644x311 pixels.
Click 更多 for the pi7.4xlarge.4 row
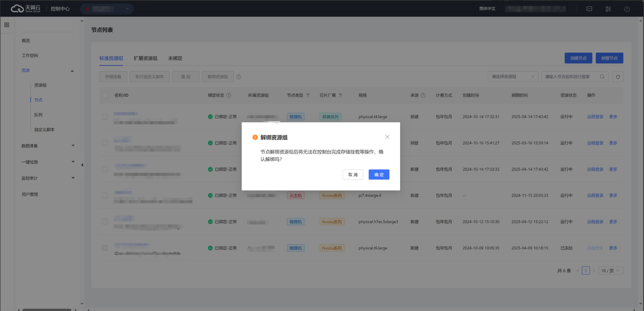point(613,196)
